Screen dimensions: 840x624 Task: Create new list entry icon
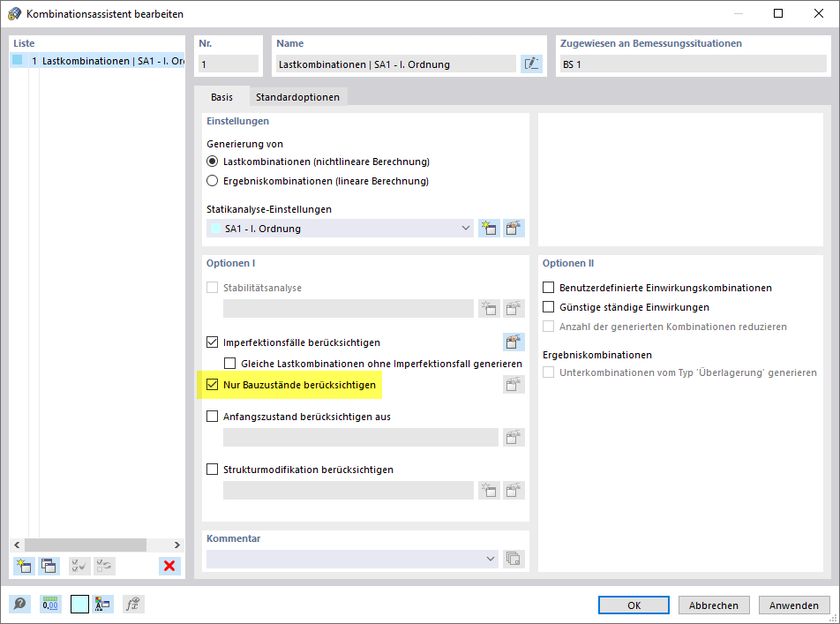[x=24, y=566]
